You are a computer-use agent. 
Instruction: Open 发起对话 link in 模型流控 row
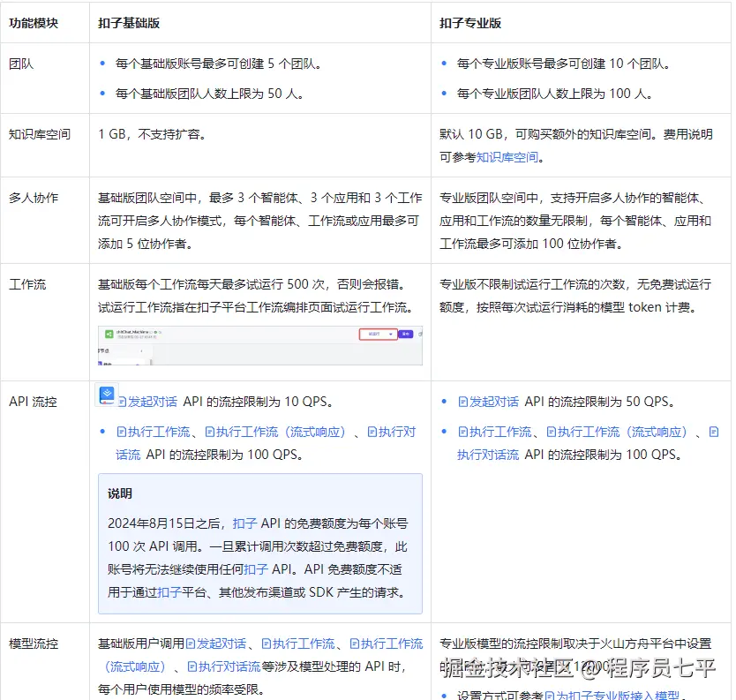(216, 644)
